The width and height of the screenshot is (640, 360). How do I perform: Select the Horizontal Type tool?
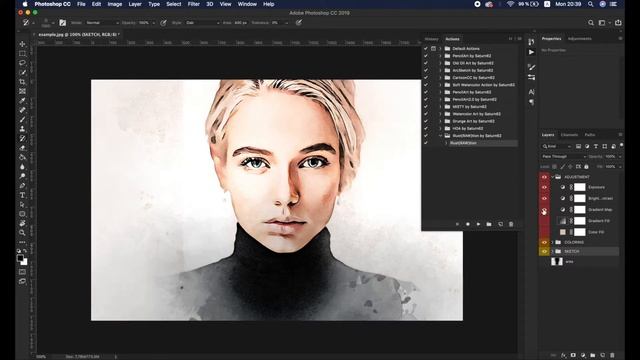tap(22, 195)
